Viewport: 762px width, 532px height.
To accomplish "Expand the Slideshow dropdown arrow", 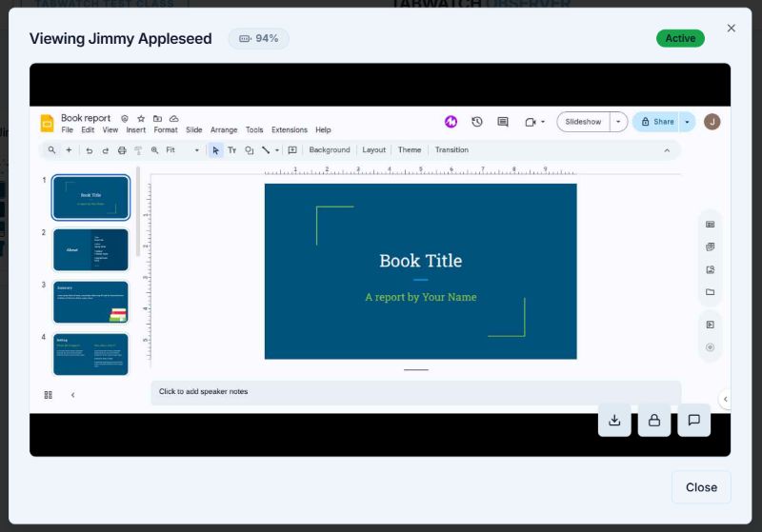I will pyautogui.click(x=618, y=122).
